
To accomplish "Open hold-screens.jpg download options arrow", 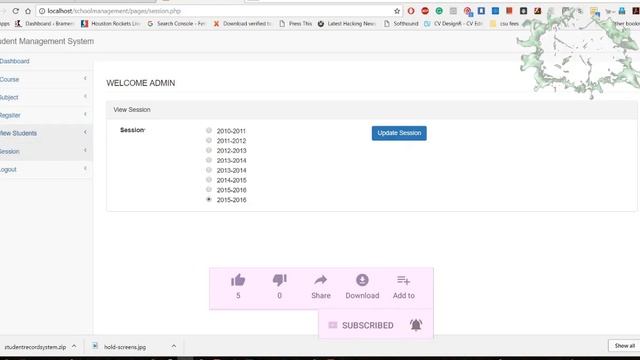I will pyautogui.click(x=173, y=346).
